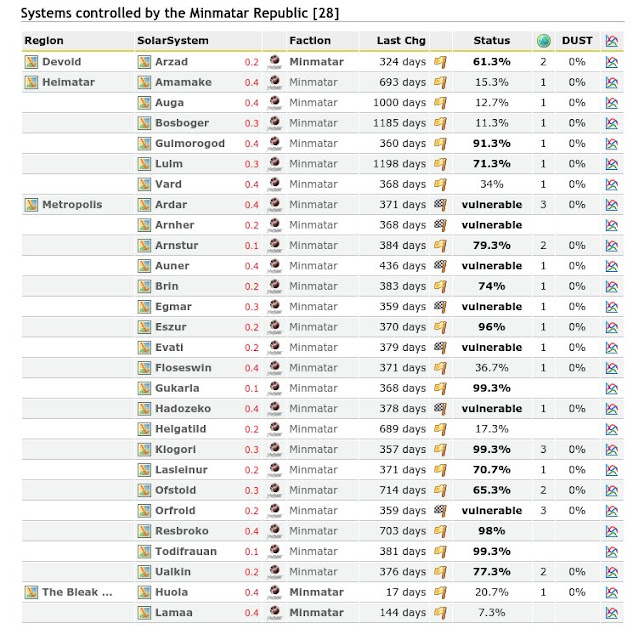This screenshot has width=633, height=640.
Task: Click the graph icon in the header row
Action: click(x=611, y=41)
